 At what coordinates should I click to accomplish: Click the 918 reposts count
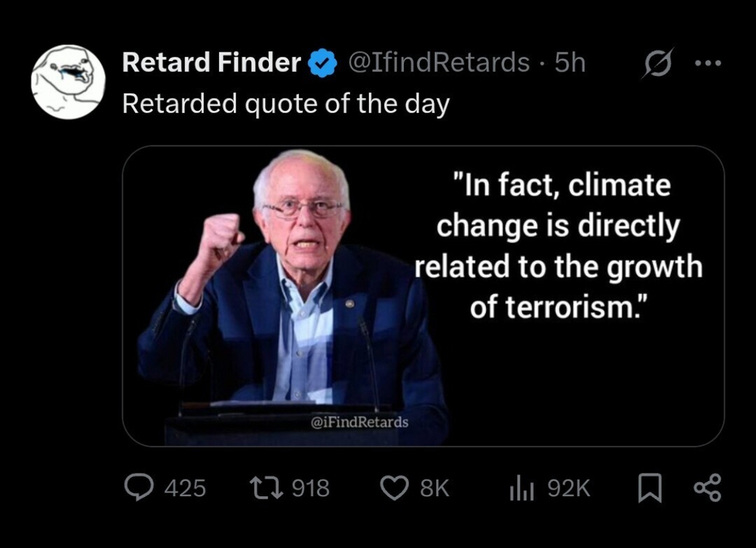click(x=310, y=488)
